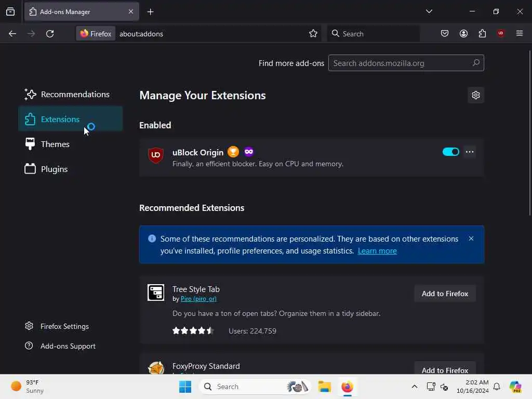Image resolution: width=532 pixels, height=399 pixels.
Task: Dismiss the personalized recommendations notice
Action: [x=471, y=238]
